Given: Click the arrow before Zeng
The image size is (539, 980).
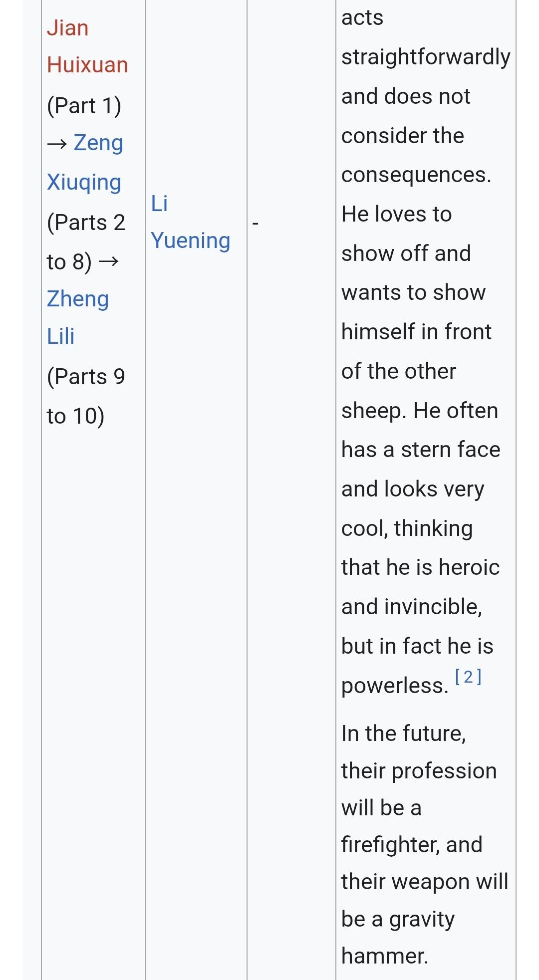Looking at the screenshot, I should click(x=57, y=144).
